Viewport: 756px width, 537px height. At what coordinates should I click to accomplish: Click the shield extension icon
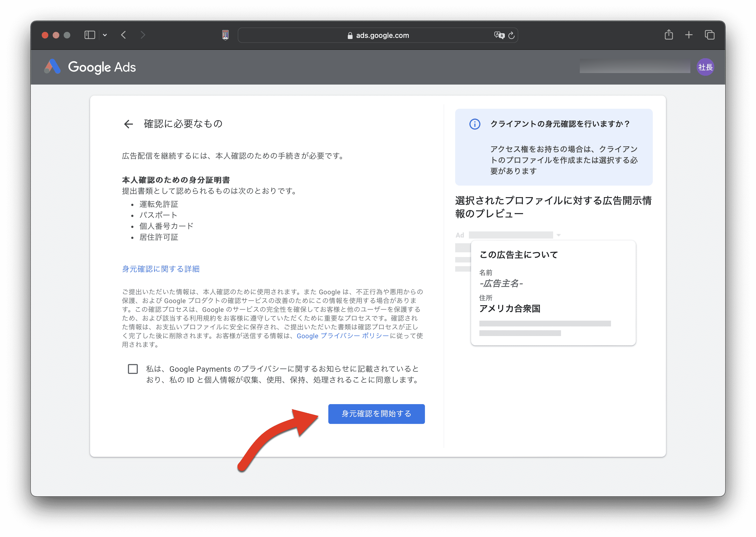(225, 35)
